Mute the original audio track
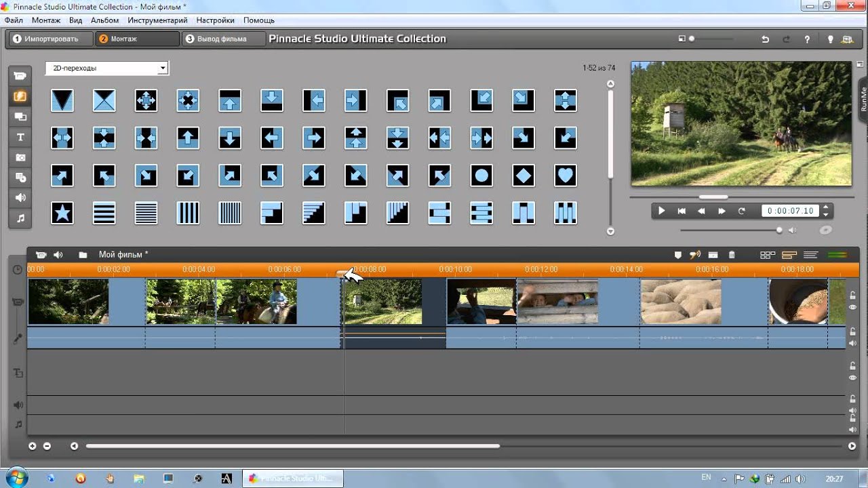The width and height of the screenshot is (868, 488). 853,344
